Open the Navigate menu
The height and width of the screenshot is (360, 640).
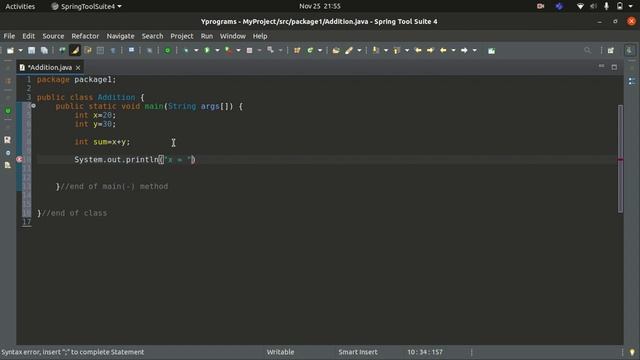pyautogui.click(x=120, y=36)
